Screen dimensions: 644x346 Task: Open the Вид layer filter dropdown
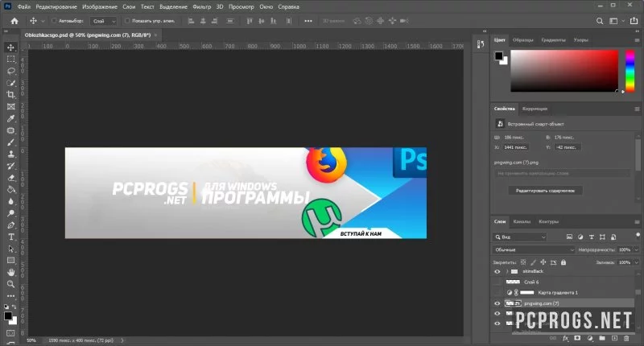coord(520,237)
